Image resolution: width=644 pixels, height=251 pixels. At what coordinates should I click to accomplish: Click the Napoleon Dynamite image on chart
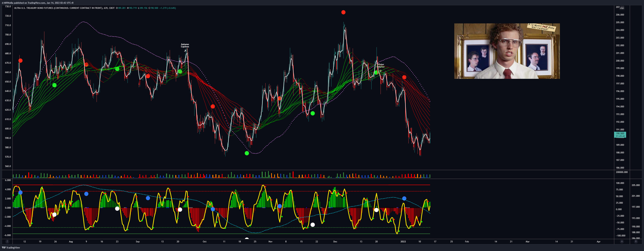[507, 51]
